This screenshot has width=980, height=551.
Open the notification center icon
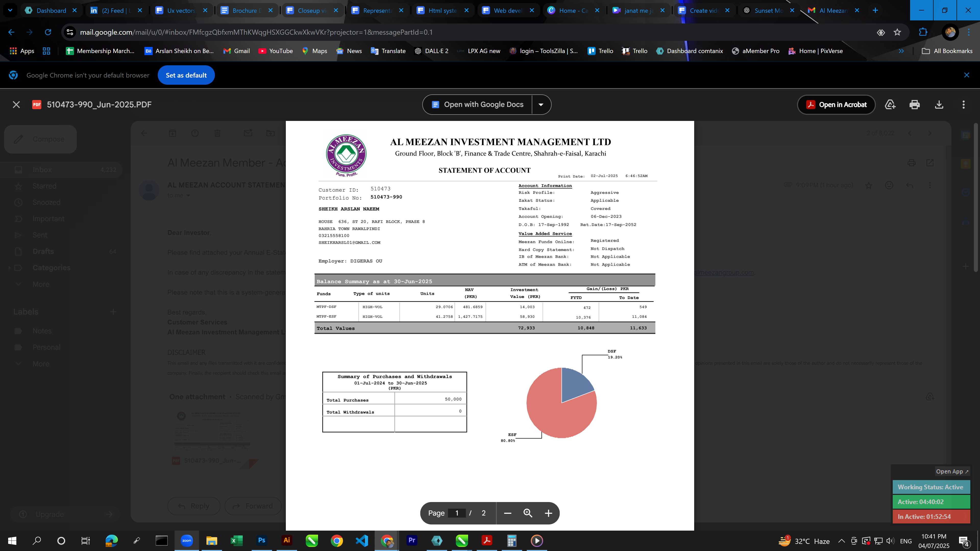tap(964, 541)
